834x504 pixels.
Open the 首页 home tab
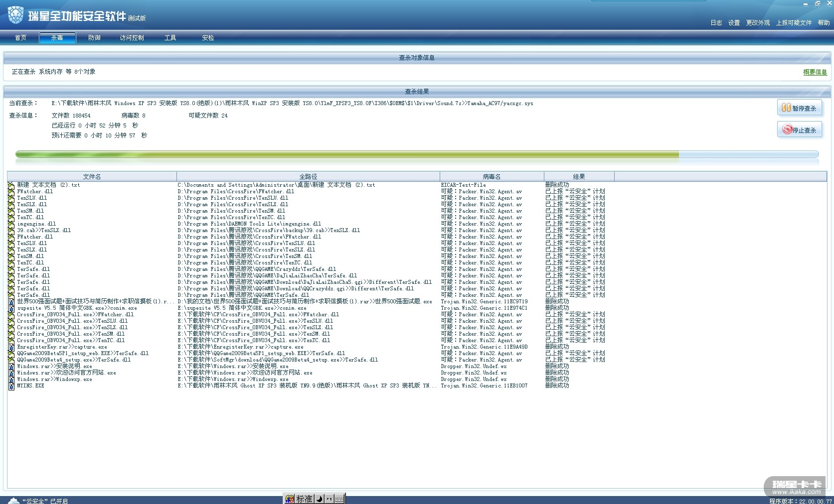pos(20,38)
